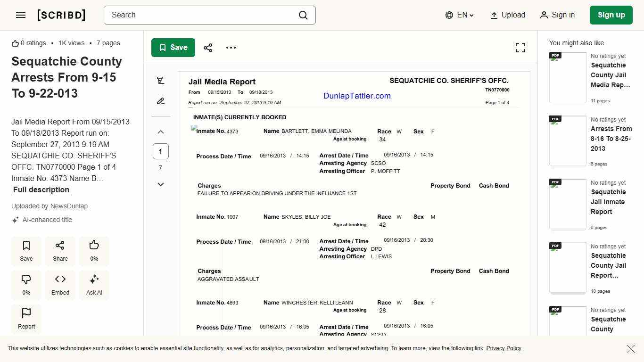Open the Embed code option
Screen dimensions: 644x362
pos(60,285)
